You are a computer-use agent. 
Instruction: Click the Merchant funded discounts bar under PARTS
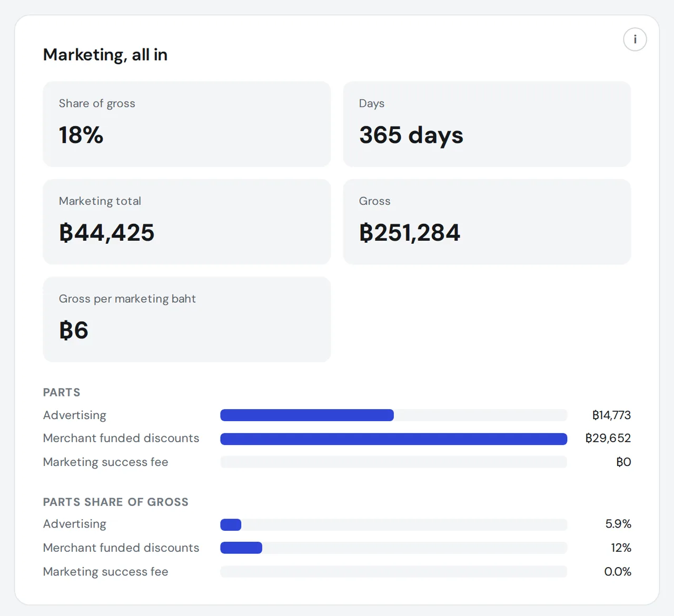point(394,439)
